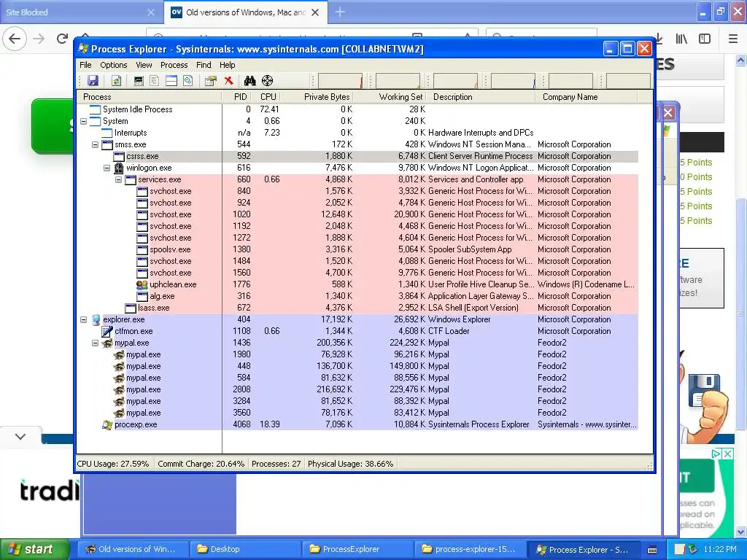This screenshot has width=747, height=560.
Task: Click the ctfmon.exe pen icon
Action: pyautogui.click(x=107, y=332)
